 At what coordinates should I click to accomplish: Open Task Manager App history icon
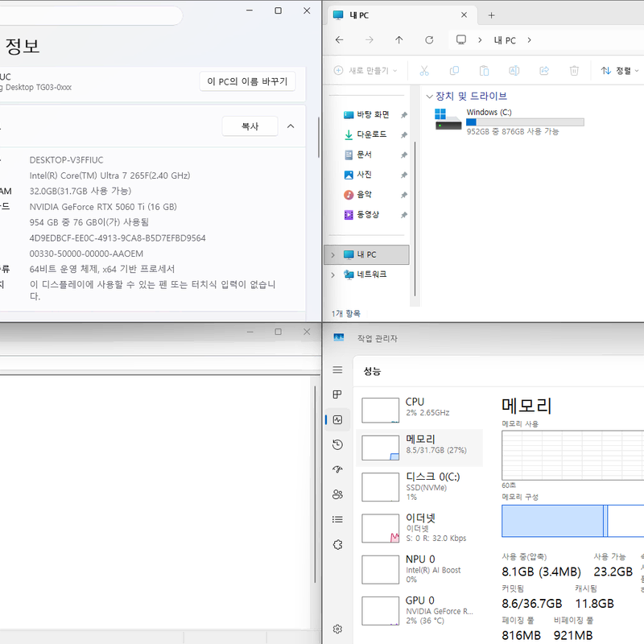coord(337,445)
